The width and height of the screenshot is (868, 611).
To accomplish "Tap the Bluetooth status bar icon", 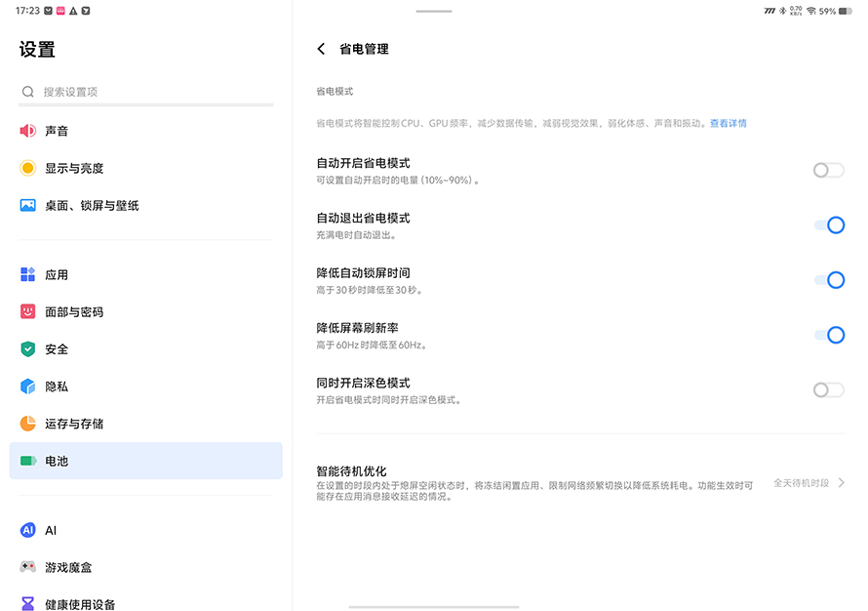I will click(x=782, y=11).
